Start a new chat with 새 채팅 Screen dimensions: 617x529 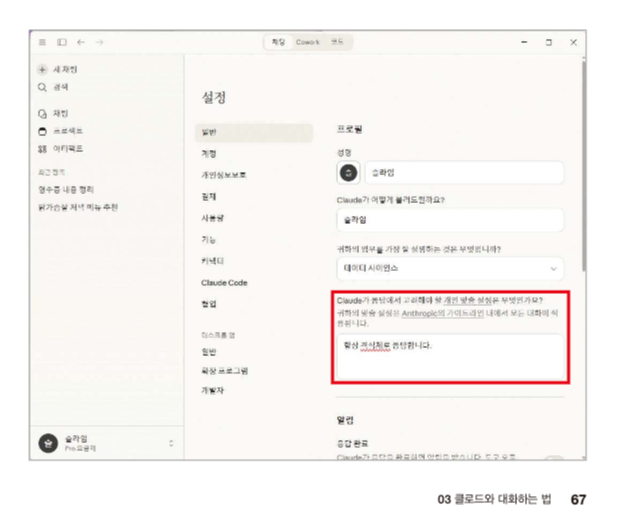[58, 70]
